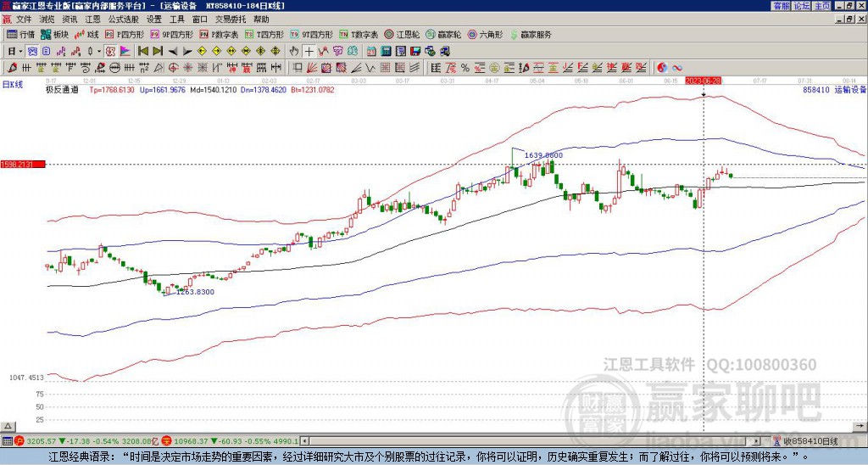868x465 pixels.
Task: Open the P数字表 tool
Action: pos(219,34)
